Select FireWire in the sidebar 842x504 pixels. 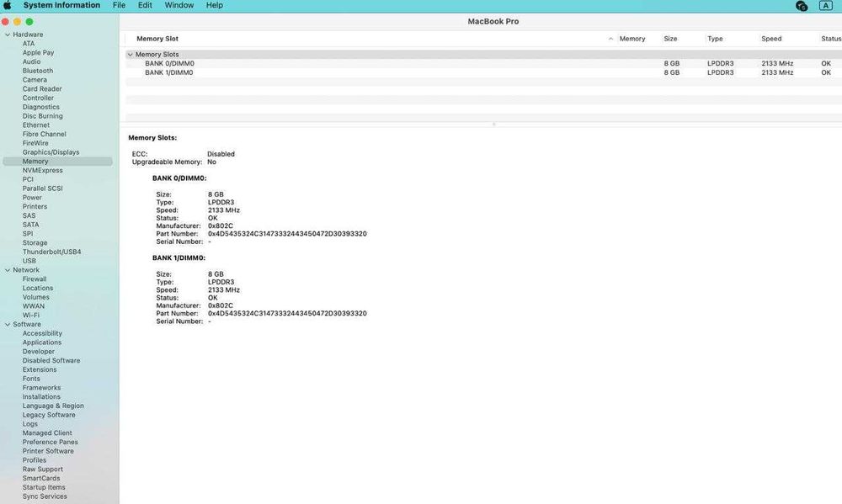point(35,143)
